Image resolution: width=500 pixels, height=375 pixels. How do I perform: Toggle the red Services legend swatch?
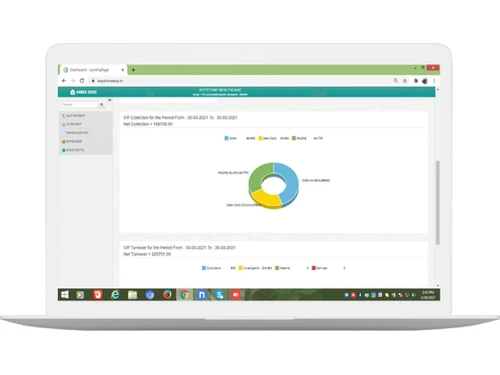tap(314, 268)
